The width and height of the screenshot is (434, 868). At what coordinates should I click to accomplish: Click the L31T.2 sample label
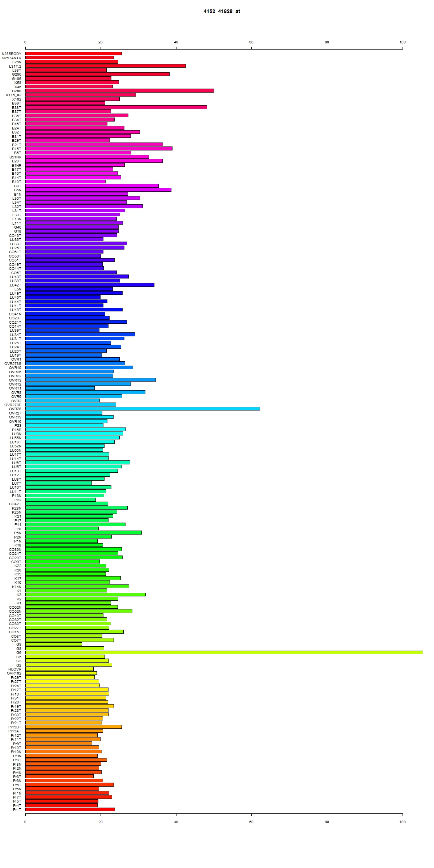click(x=15, y=66)
